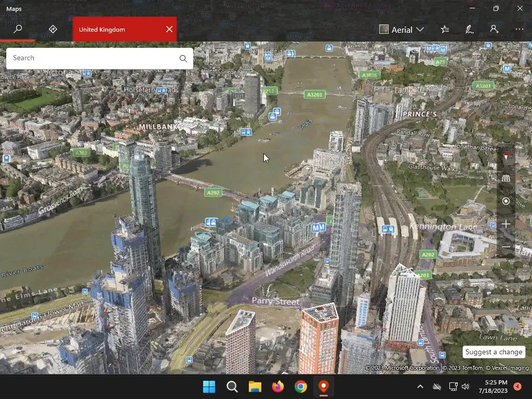Open the Windows Ink drawing toolbar
Screen dimensions: 532x399
coord(469,30)
